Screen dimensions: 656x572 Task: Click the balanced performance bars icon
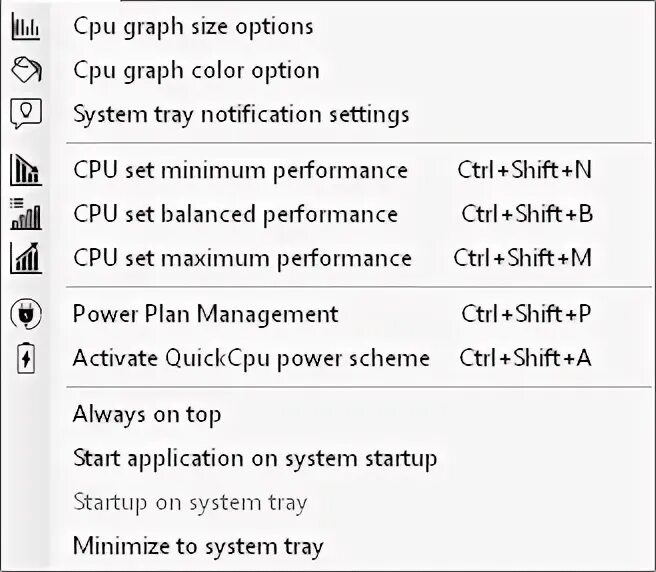(x=26, y=214)
